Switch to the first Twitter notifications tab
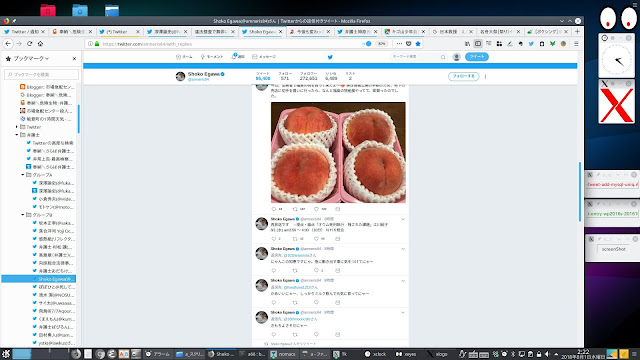This screenshot has height=360, width=640. coord(24,31)
